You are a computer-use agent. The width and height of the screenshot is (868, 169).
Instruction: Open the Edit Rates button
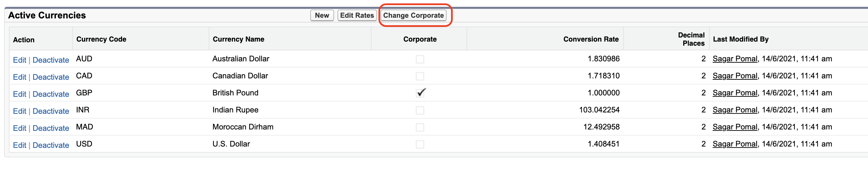tap(357, 15)
